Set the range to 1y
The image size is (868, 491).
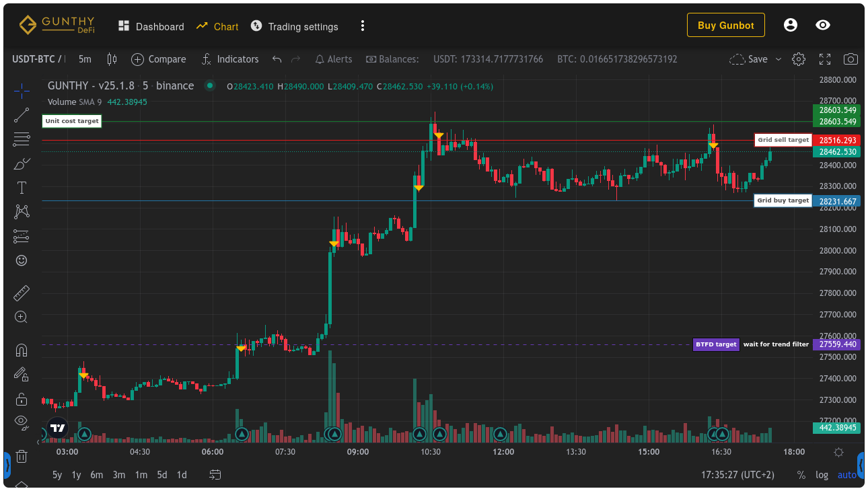77,475
